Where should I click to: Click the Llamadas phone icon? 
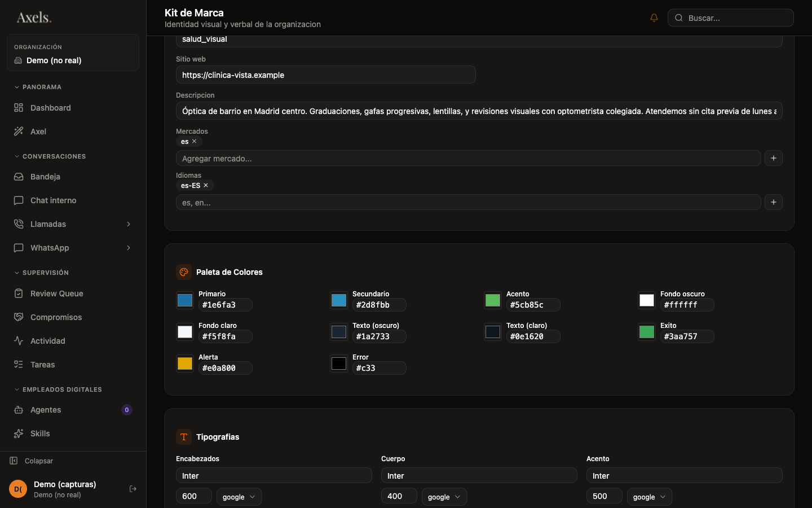pos(19,224)
